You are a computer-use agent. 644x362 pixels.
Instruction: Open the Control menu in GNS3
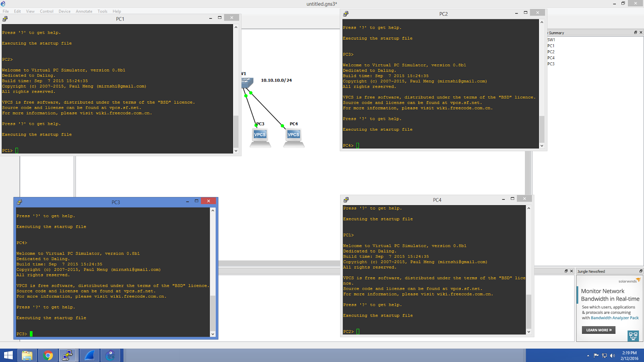(47, 11)
